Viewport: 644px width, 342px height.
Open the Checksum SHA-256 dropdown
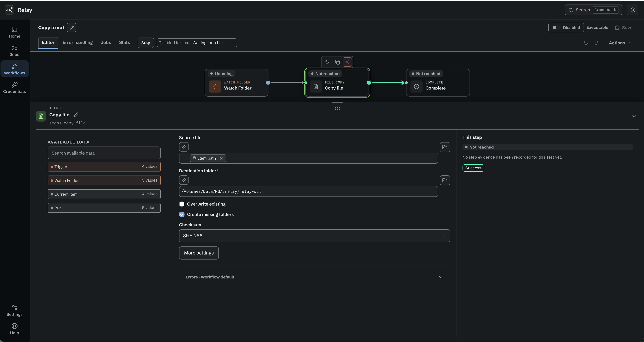(x=314, y=236)
